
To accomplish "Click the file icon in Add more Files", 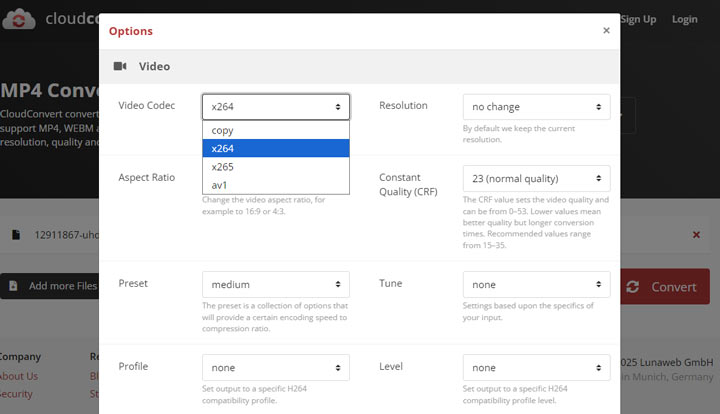I will (13, 286).
